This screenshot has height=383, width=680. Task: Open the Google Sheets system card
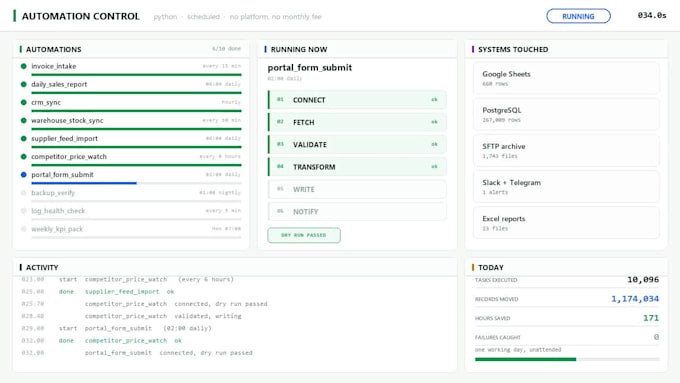click(x=566, y=78)
